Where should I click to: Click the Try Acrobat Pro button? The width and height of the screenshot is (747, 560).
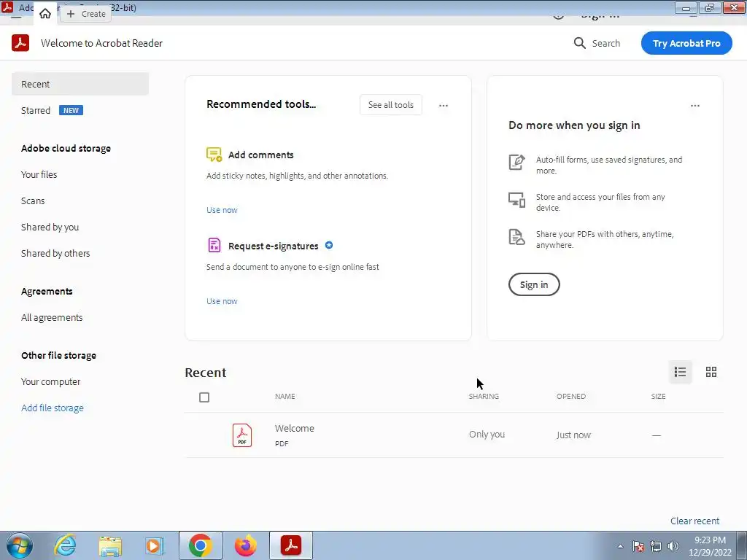point(686,43)
